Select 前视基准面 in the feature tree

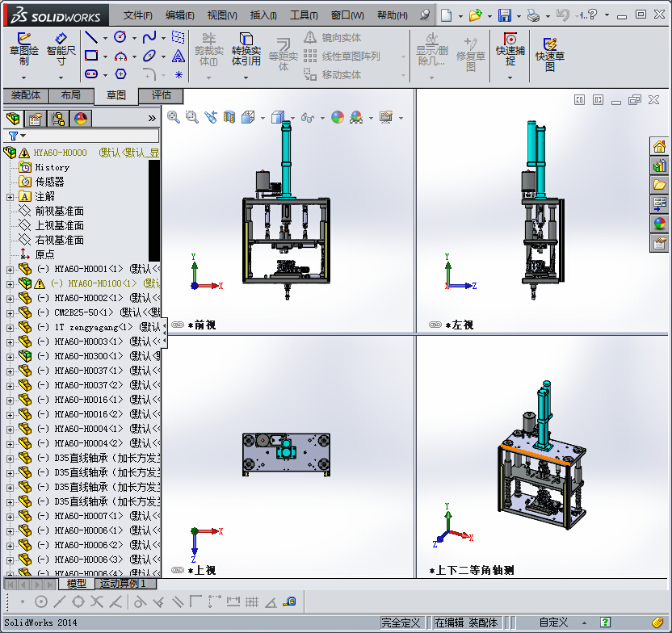[x=59, y=211]
